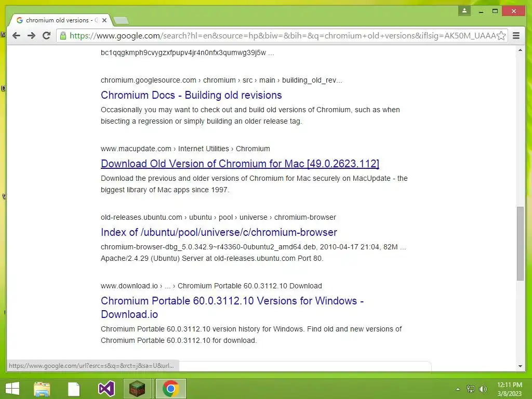Open the Chrome user profile button

click(x=464, y=11)
